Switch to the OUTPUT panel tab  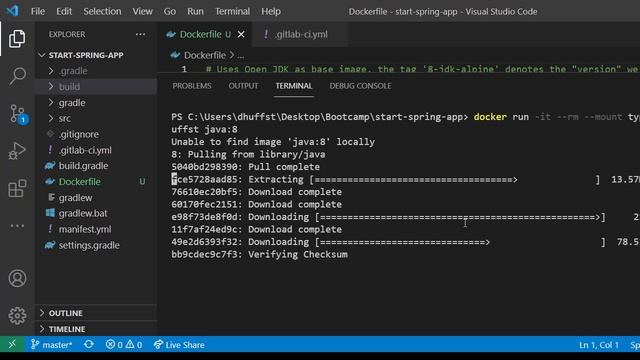pos(243,86)
